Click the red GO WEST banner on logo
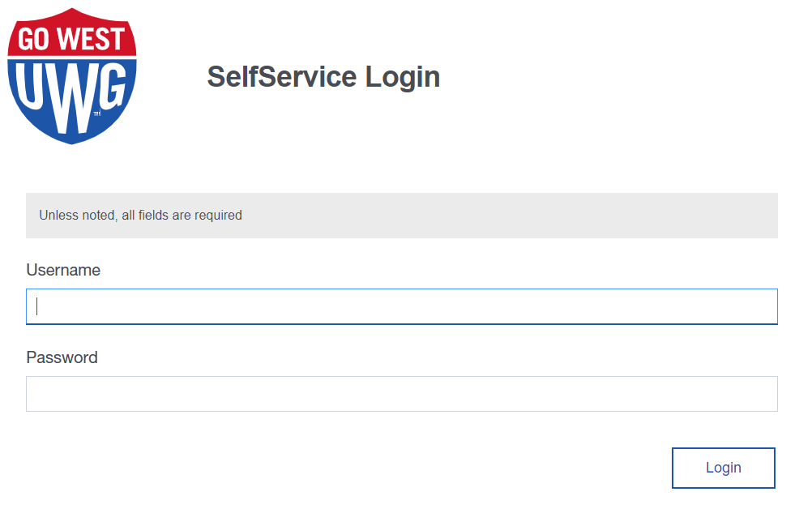The width and height of the screenshot is (812, 509). pyautogui.click(x=71, y=36)
